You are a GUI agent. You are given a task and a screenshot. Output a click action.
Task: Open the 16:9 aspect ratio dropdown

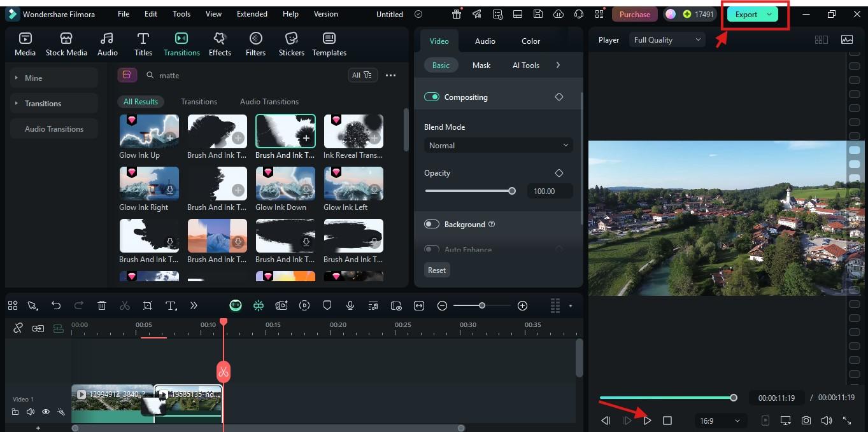pyautogui.click(x=720, y=421)
